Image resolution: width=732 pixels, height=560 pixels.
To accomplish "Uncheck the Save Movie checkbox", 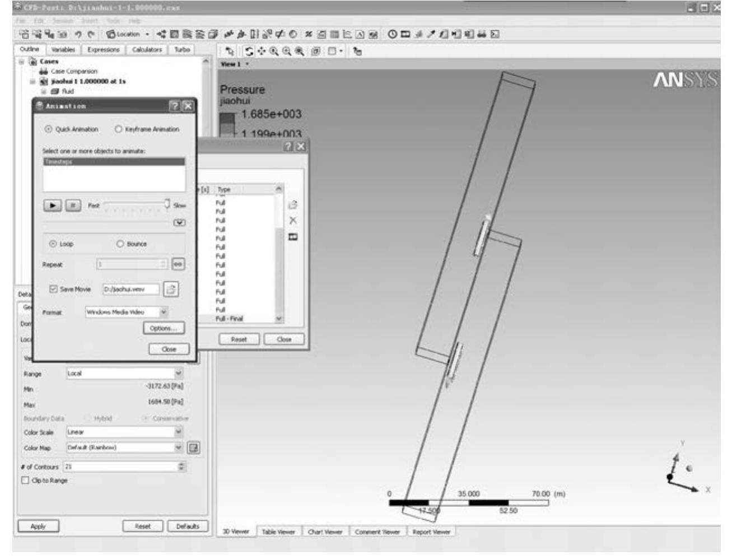I will tap(54, 290).
